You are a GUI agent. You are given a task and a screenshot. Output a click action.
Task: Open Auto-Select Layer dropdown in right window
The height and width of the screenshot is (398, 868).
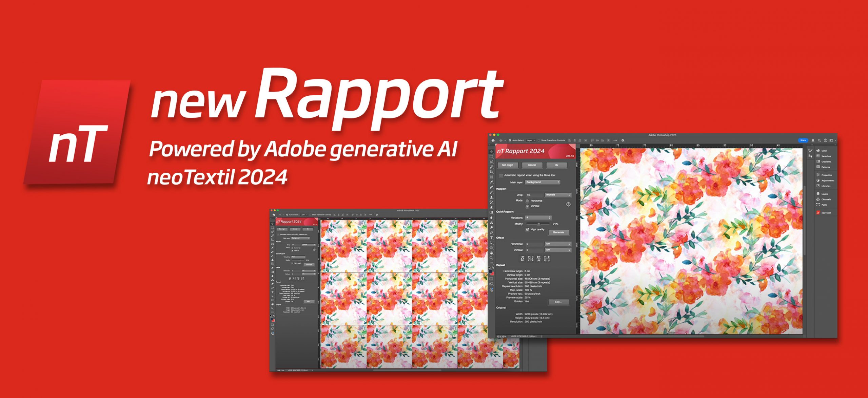pos(531,140)
